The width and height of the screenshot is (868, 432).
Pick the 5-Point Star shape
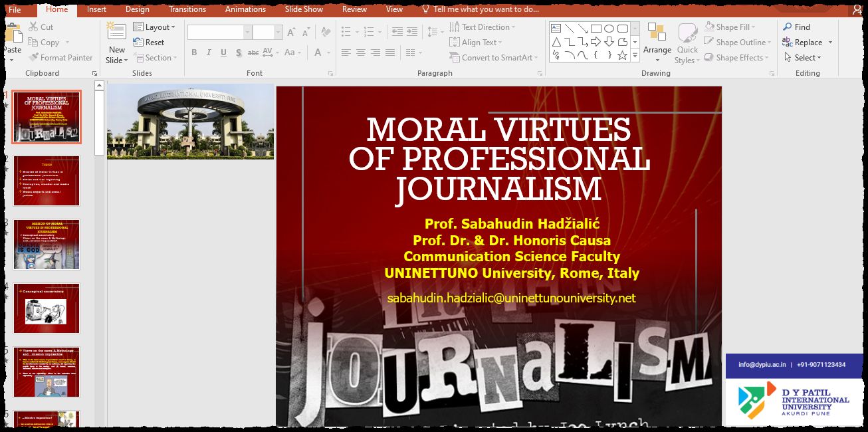pyautogui.click(x=622, y=56)
